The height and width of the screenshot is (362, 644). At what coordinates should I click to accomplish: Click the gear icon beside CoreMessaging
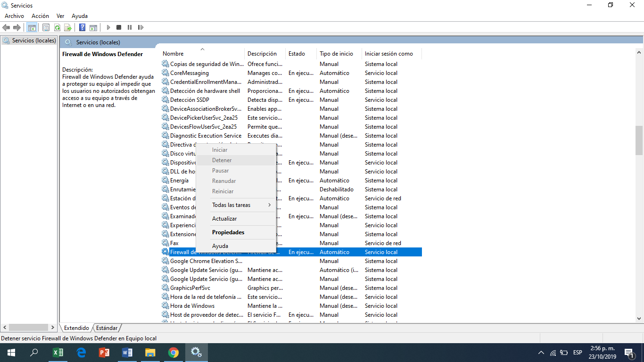pyautogui.click(x=165, y=73)
